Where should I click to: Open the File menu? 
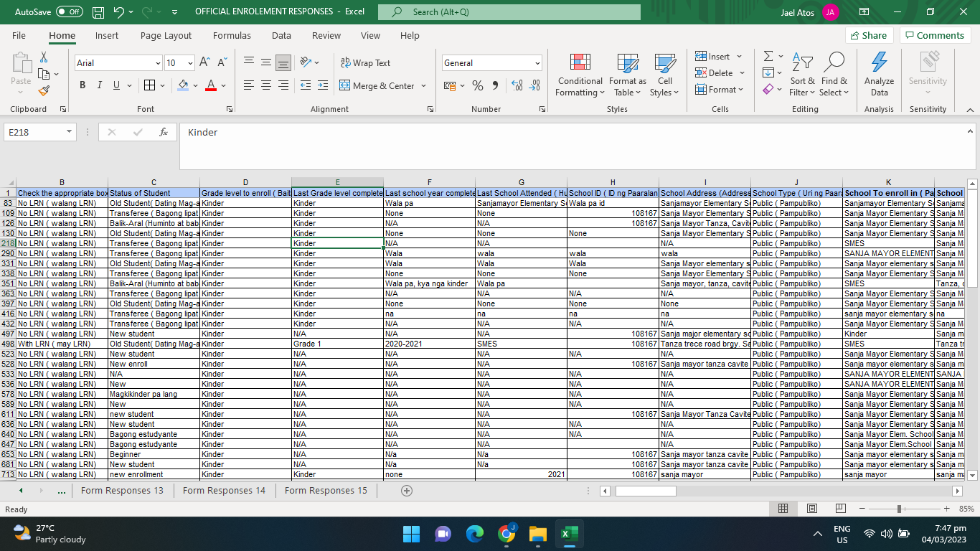(x=19, y=36)
